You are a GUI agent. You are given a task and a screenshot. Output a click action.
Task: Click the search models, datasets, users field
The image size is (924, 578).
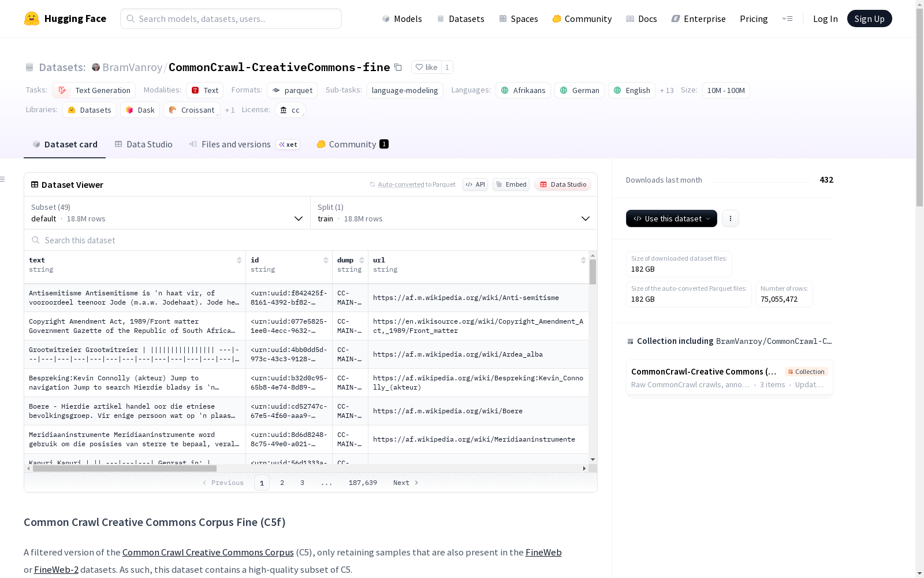tap(231, 18)
